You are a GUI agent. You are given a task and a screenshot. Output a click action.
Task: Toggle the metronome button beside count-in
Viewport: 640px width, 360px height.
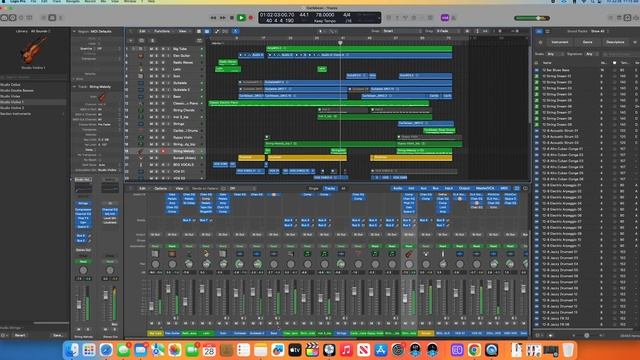[x=453, y=18]
